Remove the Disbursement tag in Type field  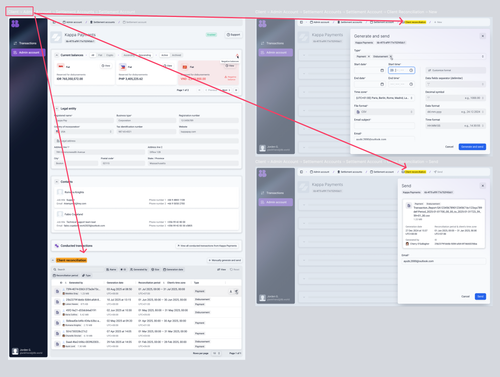pos(391,57)
